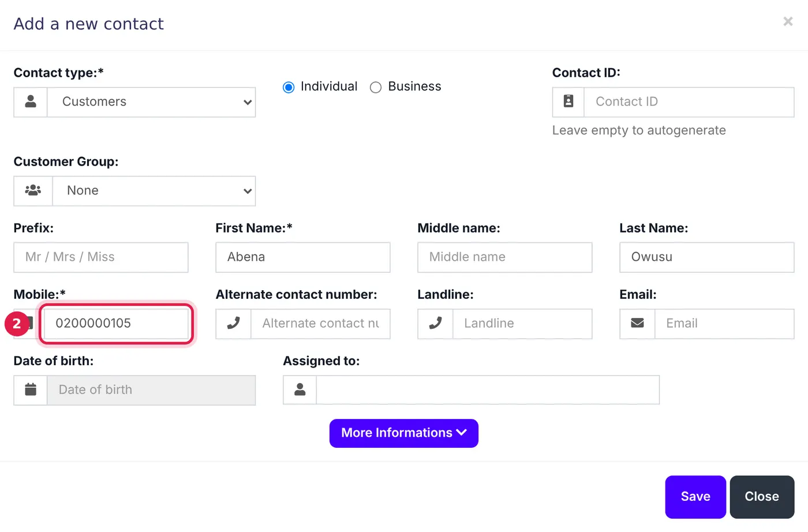Click the 'Leave empty to autogenerate' hint text
Screen dimensions: 808x532
[x=639, y=130]
